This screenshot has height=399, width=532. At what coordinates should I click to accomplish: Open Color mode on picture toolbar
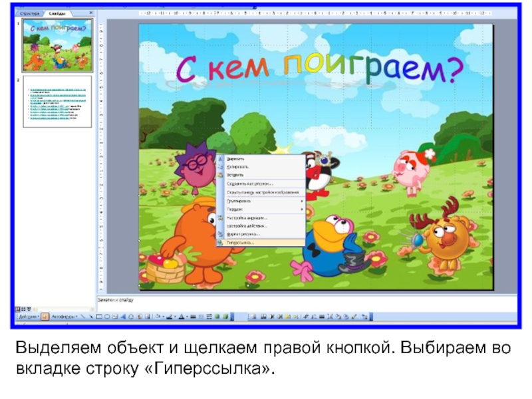pos(263,317)
